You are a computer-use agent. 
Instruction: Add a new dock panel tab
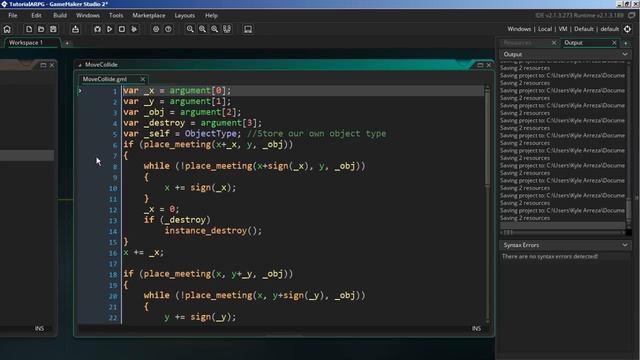click(x=625, y=43)
